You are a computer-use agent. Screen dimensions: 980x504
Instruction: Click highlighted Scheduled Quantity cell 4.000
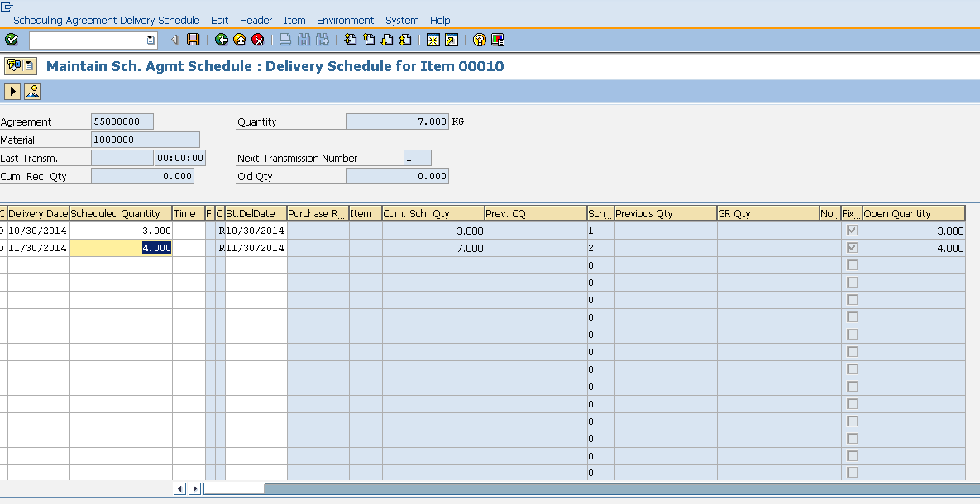point(121,248)
